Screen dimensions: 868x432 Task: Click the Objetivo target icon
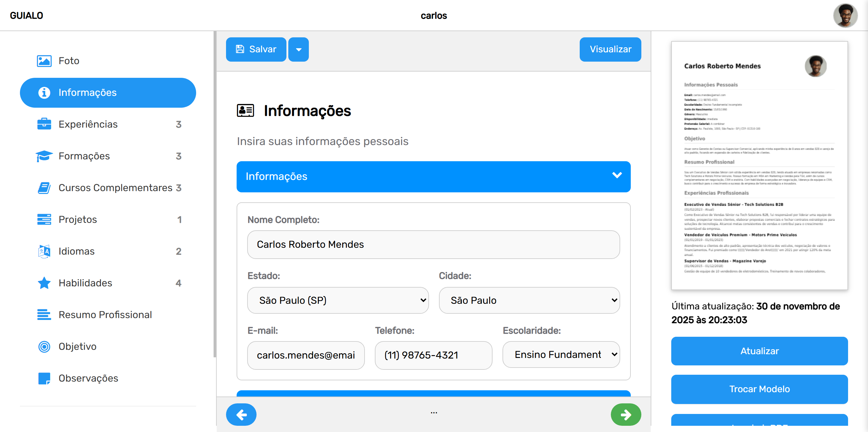pyautogui.click(x=44, y=346)
